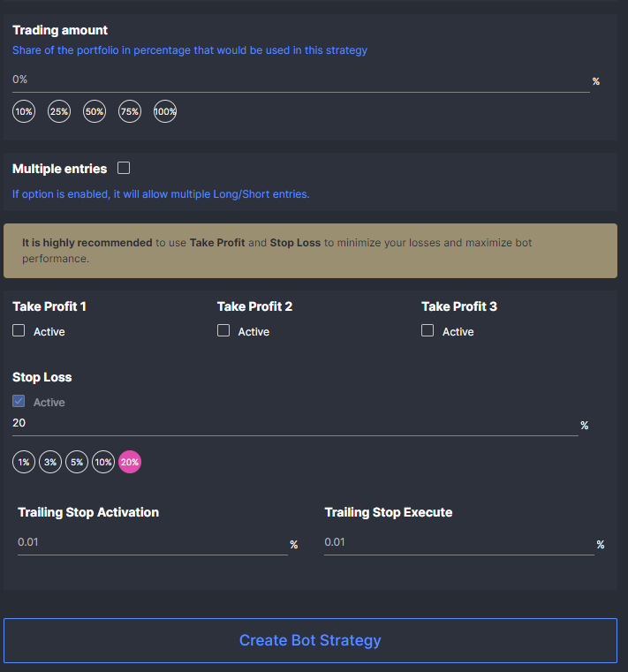Activate the Take Profit 2 checkbox
This screenshot has width=628, height=672.
pos(223,330)
